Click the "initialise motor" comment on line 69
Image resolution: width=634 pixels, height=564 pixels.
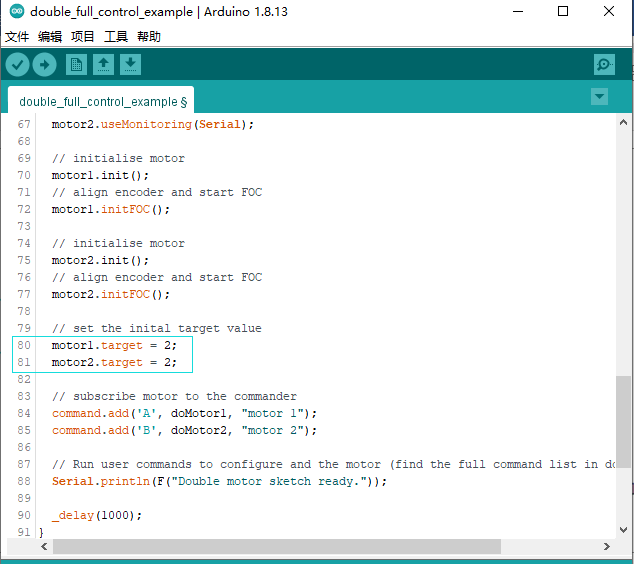(x=118, y=158)
